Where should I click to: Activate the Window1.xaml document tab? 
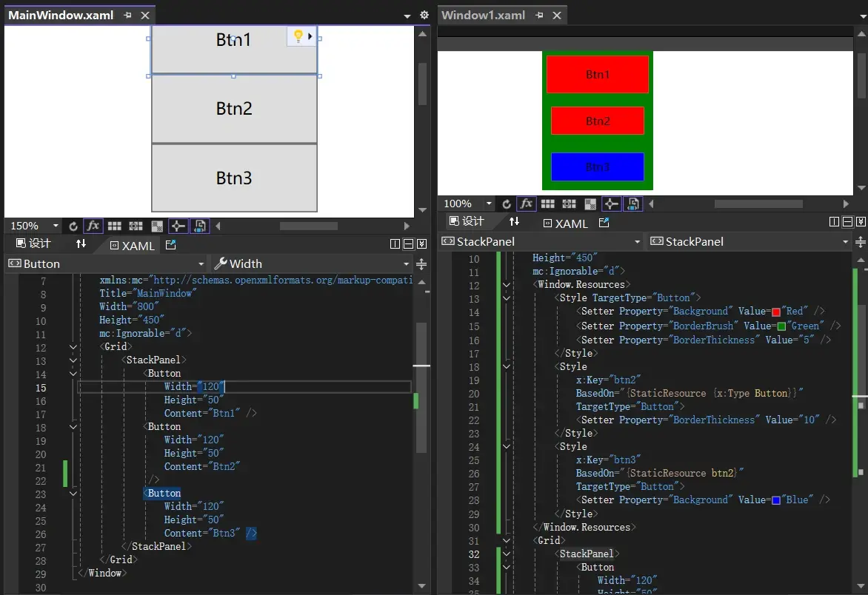point(484,15)
